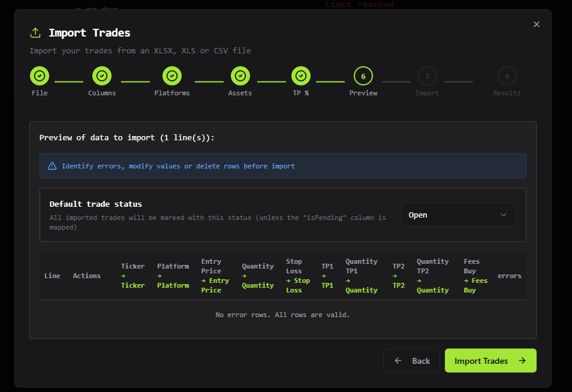572x392 pixels.
Task: Go to the Preview step indicator
Action: [x=363, y=76]
